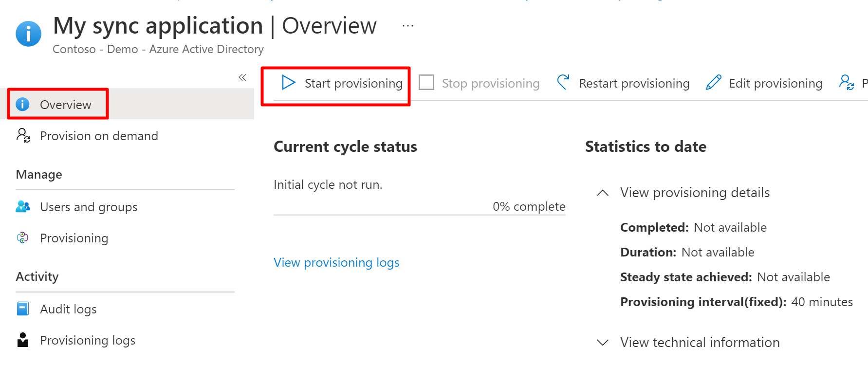Select Overview in the sidebar menu

66,105
